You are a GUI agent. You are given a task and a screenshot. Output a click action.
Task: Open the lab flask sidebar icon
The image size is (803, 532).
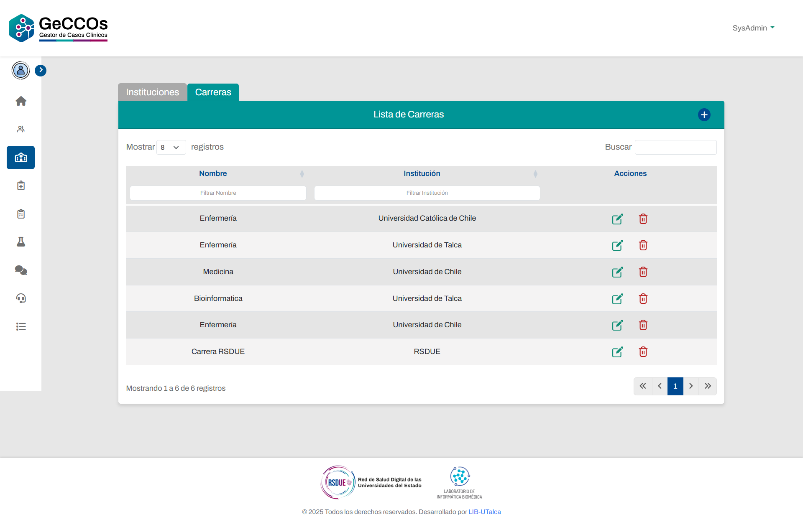(21, 242)
